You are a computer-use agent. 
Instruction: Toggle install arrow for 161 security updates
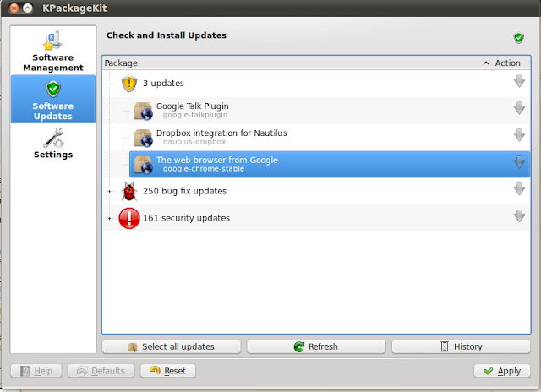click(x=519, y=216)
